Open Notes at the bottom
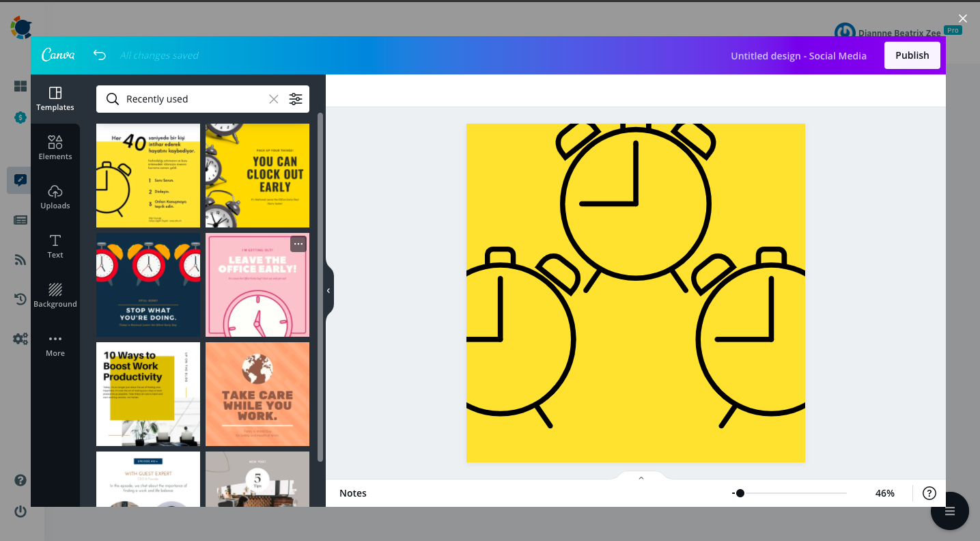 (352, 493)
